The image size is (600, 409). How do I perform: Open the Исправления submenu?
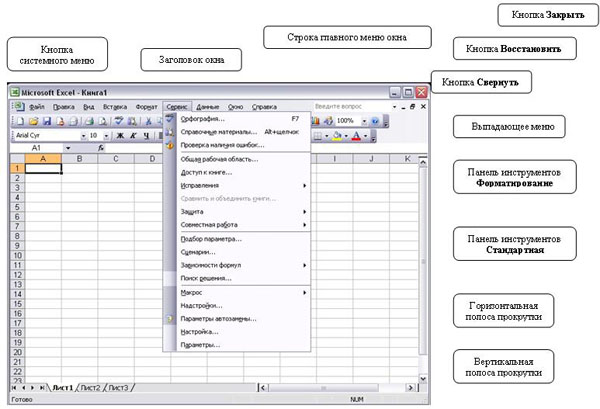click(x=237, y=186)
